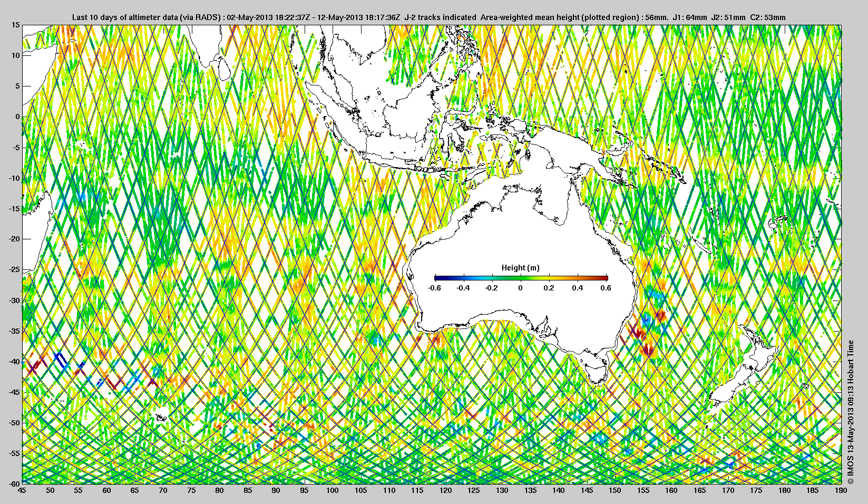Viewport: 868px width, 504px height.
Task: Click colorbar tick label -0.4
Action: [463, 288]
